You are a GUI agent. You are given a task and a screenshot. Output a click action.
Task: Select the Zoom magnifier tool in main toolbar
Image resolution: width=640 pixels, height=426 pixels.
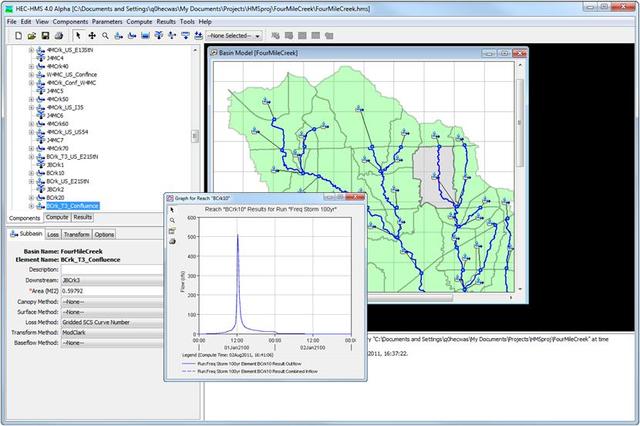(x=105, y=36)
